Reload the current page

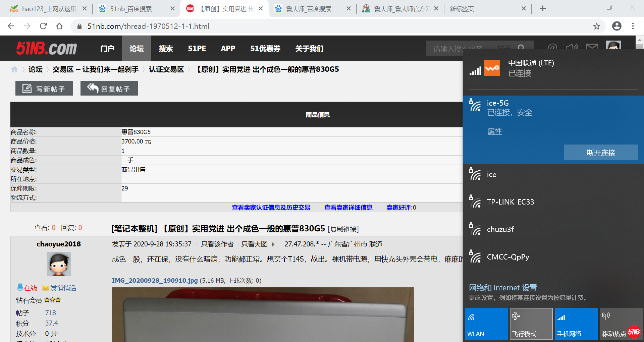coord(43,26)
